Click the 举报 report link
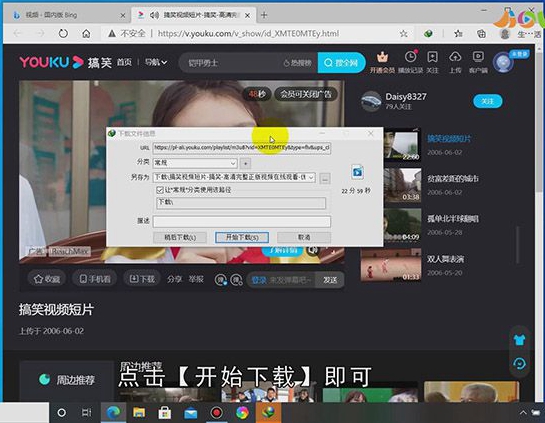 (196, 279)
